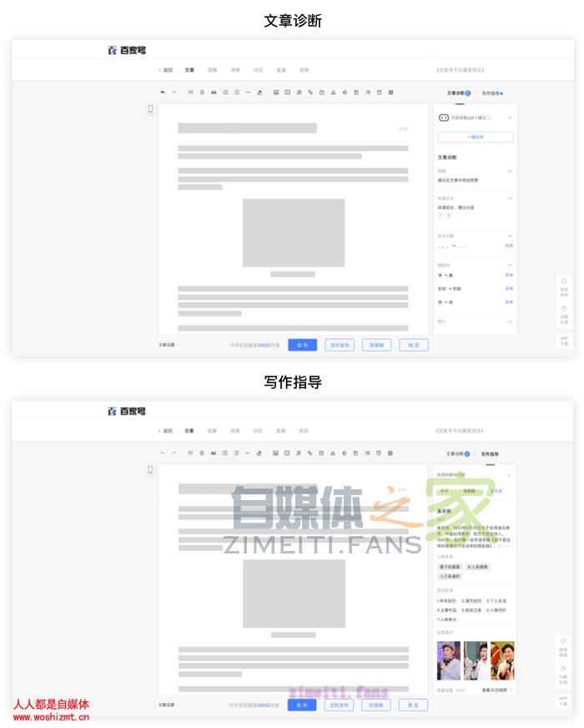The height and width of the screenshot is (728, 584).
Task: Switch to 写作指导 tab in the upper screen
Action: 491,94
